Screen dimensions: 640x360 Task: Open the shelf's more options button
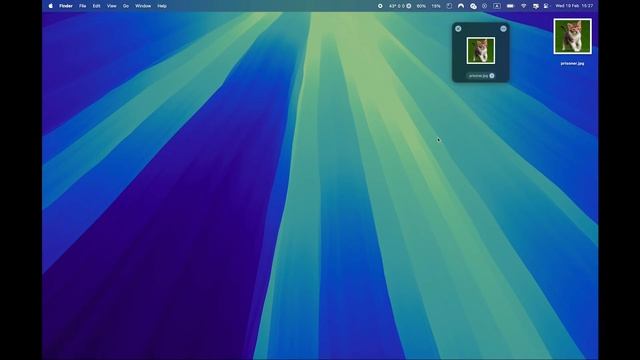503,29
